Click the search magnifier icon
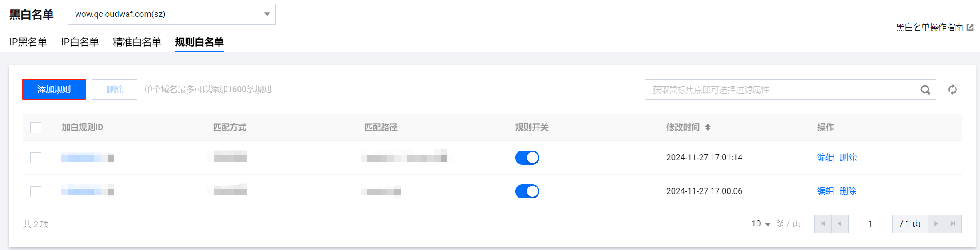The height and width of the screenshot is (250, 980). click(925, 90)
